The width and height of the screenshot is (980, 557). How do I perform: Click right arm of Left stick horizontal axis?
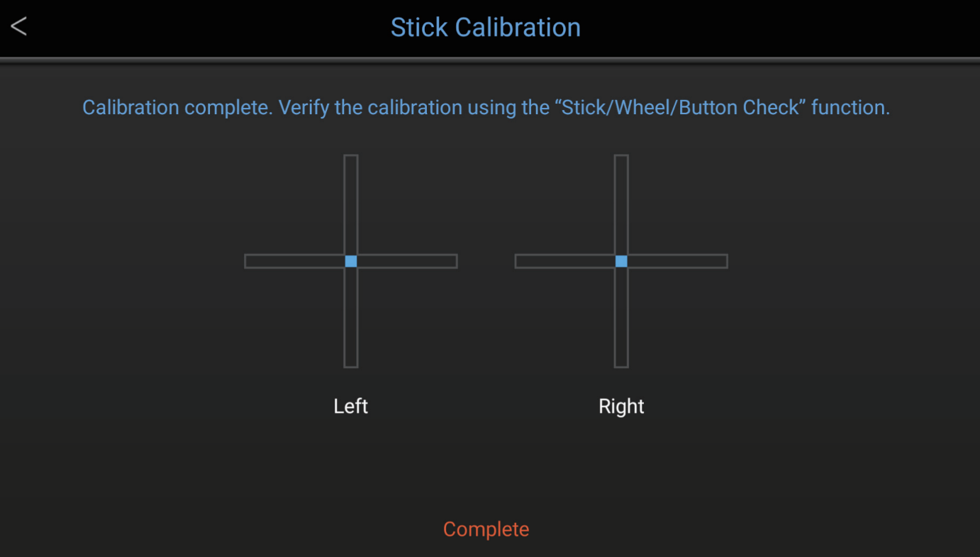408,261
